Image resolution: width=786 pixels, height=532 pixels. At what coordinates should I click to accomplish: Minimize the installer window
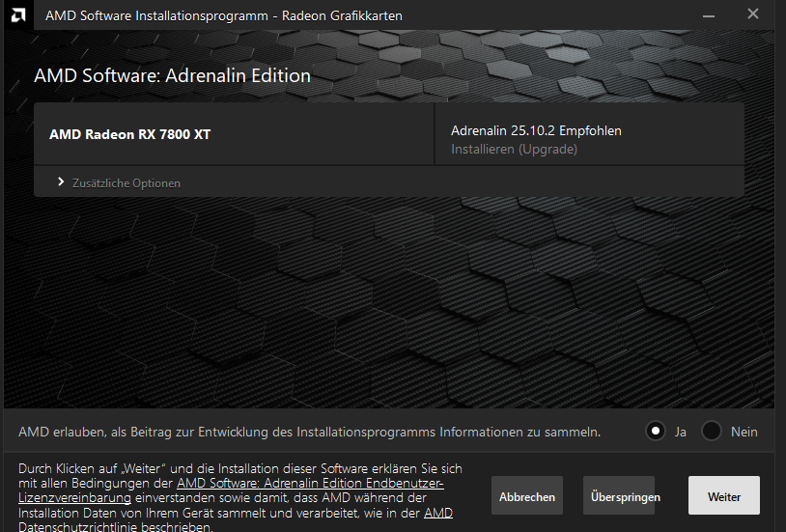coord(709,15)
